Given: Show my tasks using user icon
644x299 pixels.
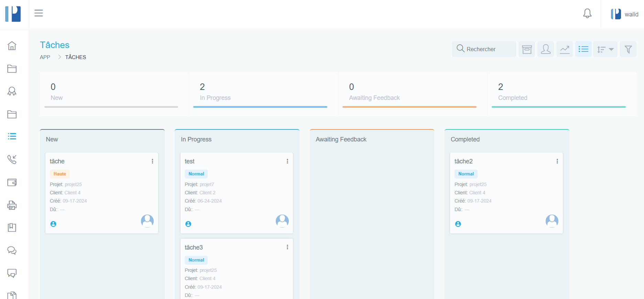Looking at the screenshot, I should click(x=546, y=49).
